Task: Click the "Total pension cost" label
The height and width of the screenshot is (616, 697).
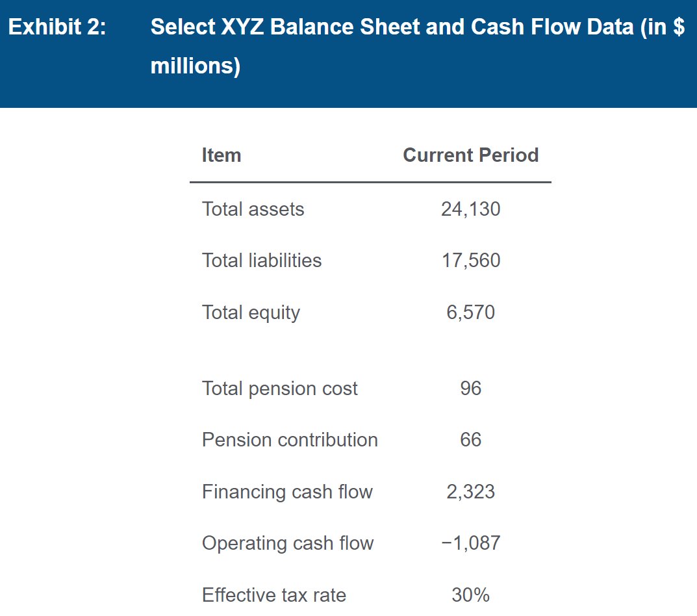Action: pyautogui.click(x=279, y=389)
